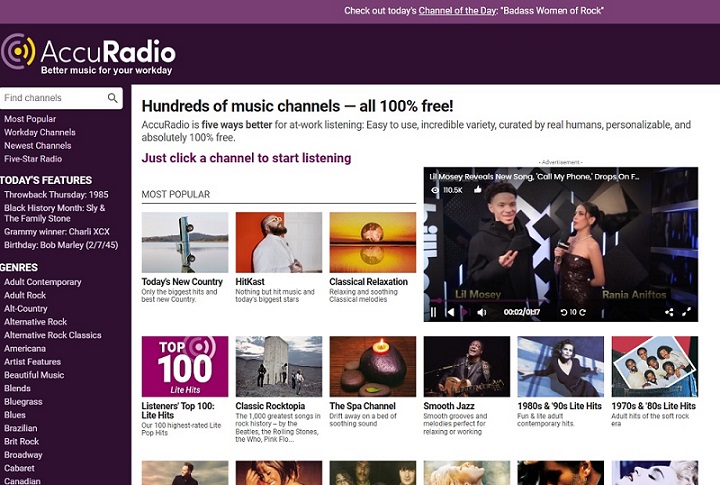Viewport: 720px width, 485px height.
Task: Select Bluegrass genre
Action: pyautogui.click(x=23, y=402)
